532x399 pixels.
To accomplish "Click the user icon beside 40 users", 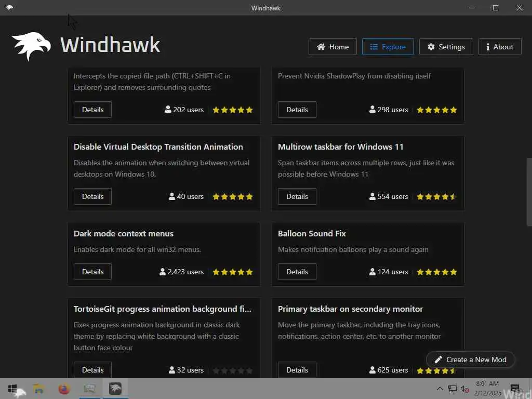I will pyautogui.click(x=171, y=196).
